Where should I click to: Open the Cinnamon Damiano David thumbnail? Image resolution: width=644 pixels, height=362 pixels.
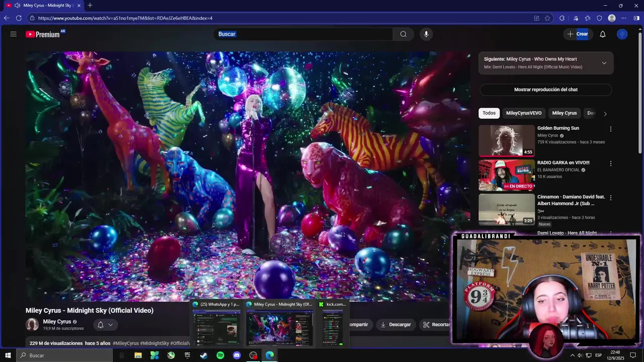point(507,209)
